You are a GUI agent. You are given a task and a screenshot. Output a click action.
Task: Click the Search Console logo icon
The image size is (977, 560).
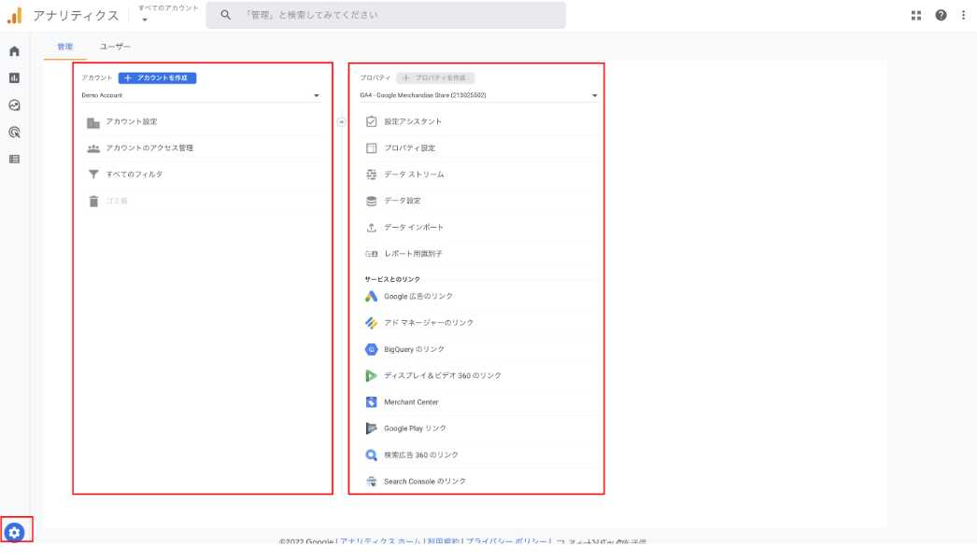point(372,482)
